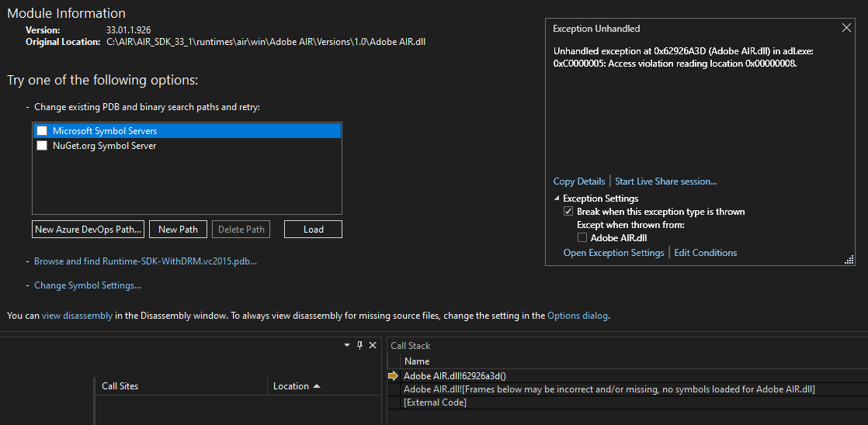Screen dimensions: 868x425
Task: Click the view disassembly link
Action: point(77,316)
